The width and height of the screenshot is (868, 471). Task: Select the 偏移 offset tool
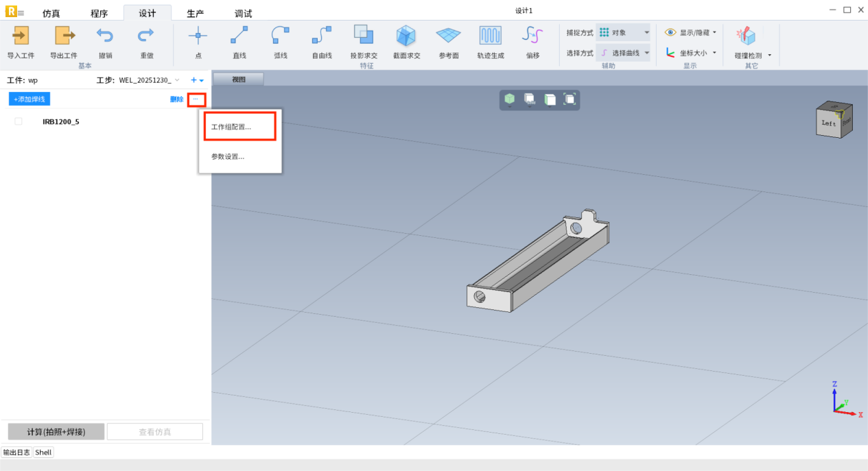(x=532, y=36)
